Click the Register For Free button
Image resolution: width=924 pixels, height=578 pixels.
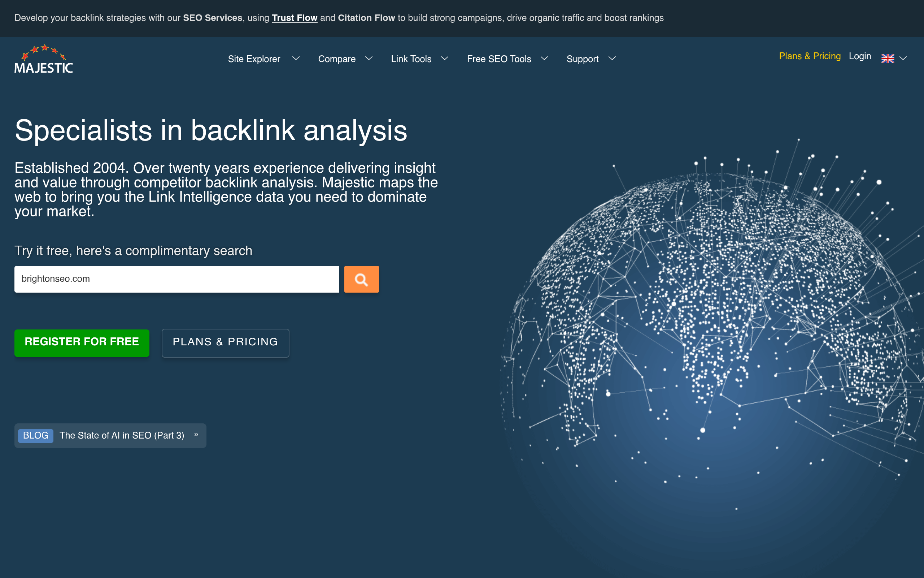click(82, 343)
